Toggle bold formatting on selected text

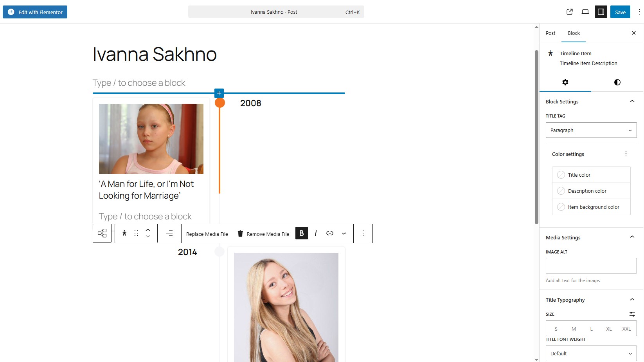[301, 233]
